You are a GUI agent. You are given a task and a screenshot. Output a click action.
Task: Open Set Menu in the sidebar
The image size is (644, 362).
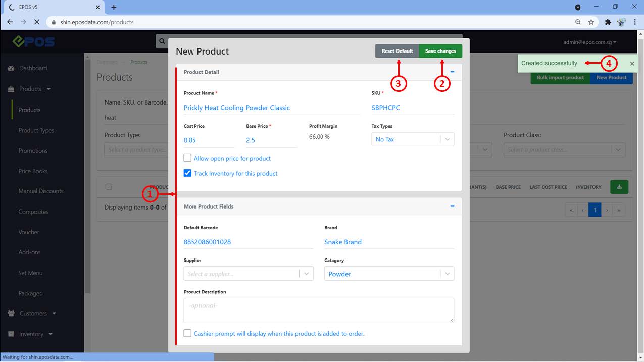pyautogui.click(x=30, y=273)
